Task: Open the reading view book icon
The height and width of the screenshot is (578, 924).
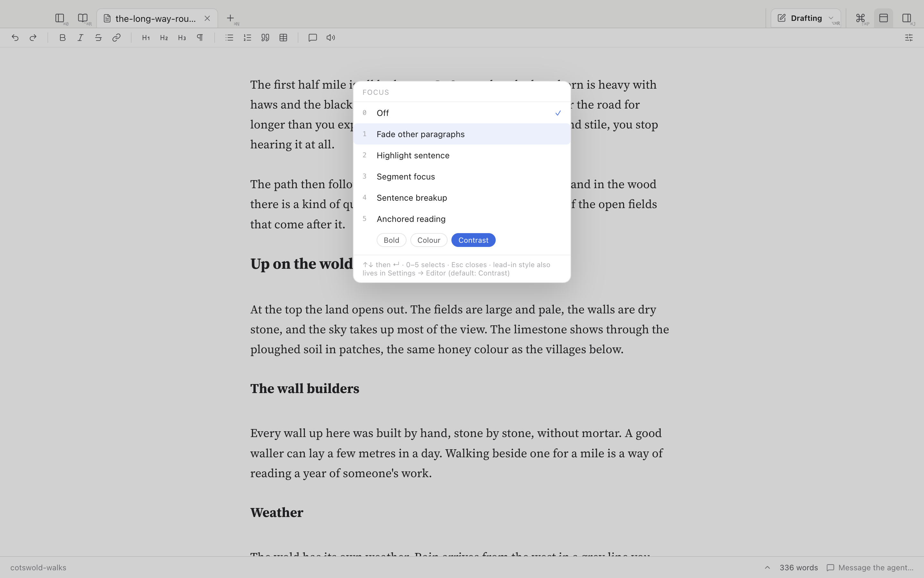Action: [83, 18]
